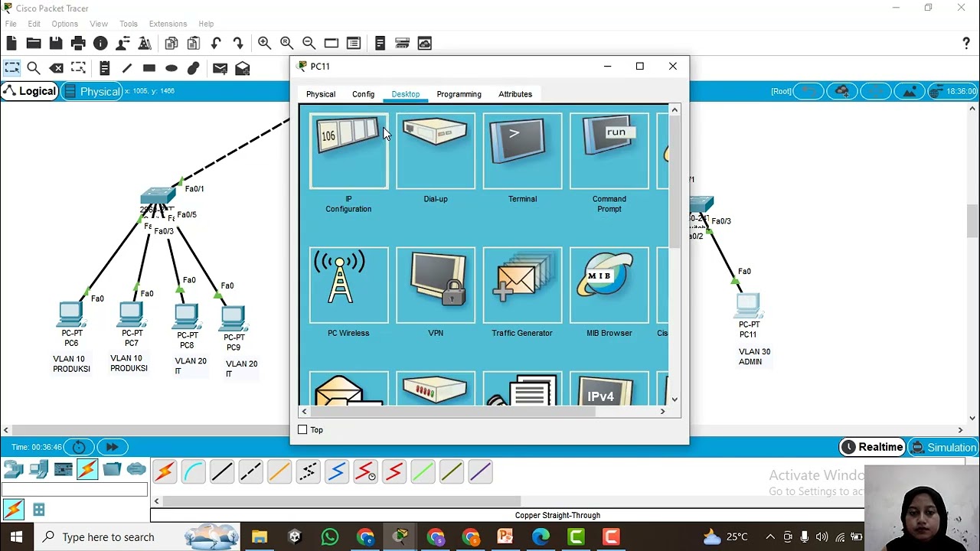Add a simple PDU envelope

point(220,68)
